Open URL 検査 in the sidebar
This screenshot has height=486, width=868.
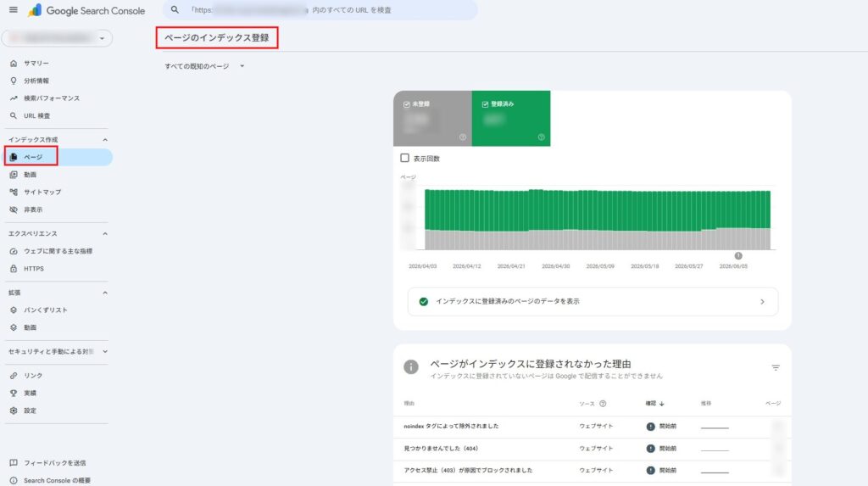(x=36, y=116)
